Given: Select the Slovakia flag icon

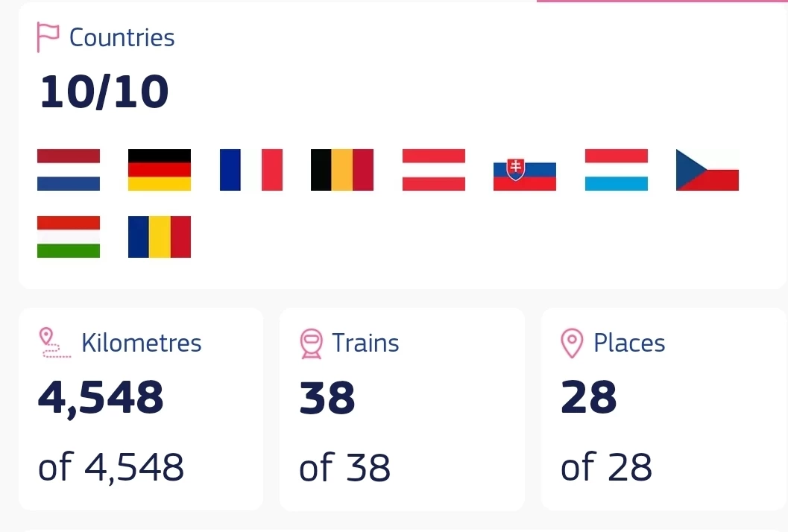Looking at the screenshot, I should click(x=525, y=174).
